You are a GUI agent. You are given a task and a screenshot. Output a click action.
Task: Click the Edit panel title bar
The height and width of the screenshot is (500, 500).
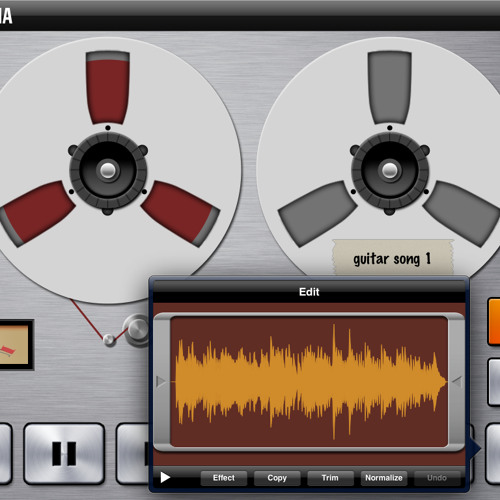tap(309, 292)
